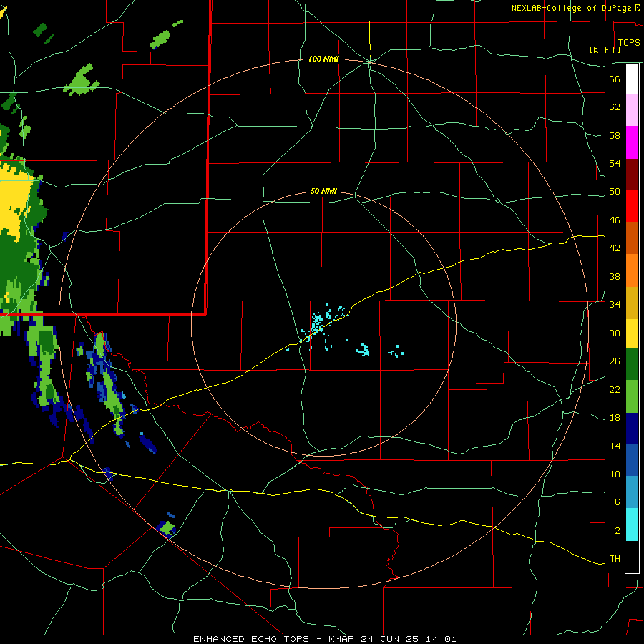This screenshot has width=644, height=644.
Task: Select the dark red legend swatch
Action: [x=632, y=175]
